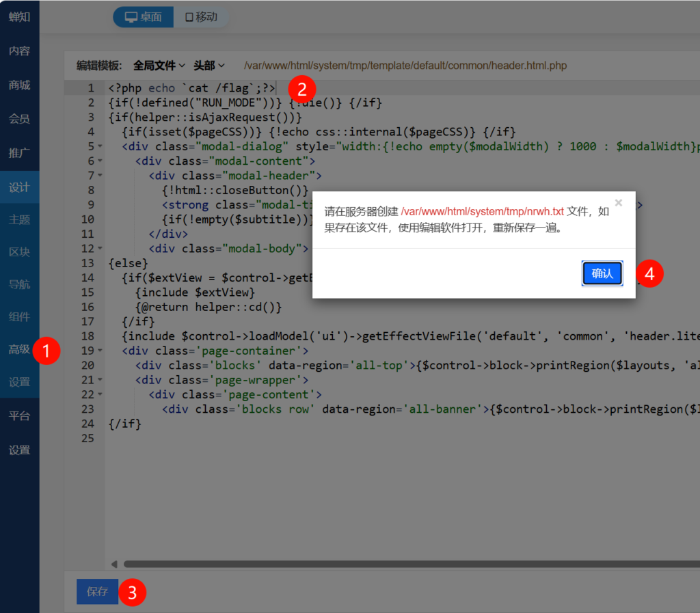The width and height of the screenshot is (700, 613).
Task: Collapse code fold arrow on line 19
Action: (x=100, y=351)
